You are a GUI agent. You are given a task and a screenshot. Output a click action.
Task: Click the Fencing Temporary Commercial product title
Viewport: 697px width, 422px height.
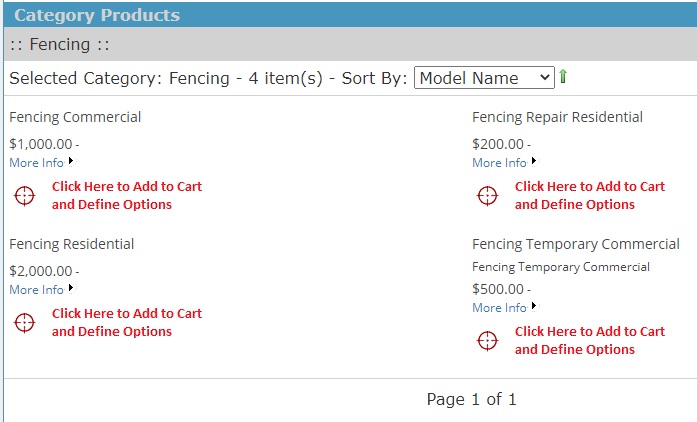click(x=576, y=244)
